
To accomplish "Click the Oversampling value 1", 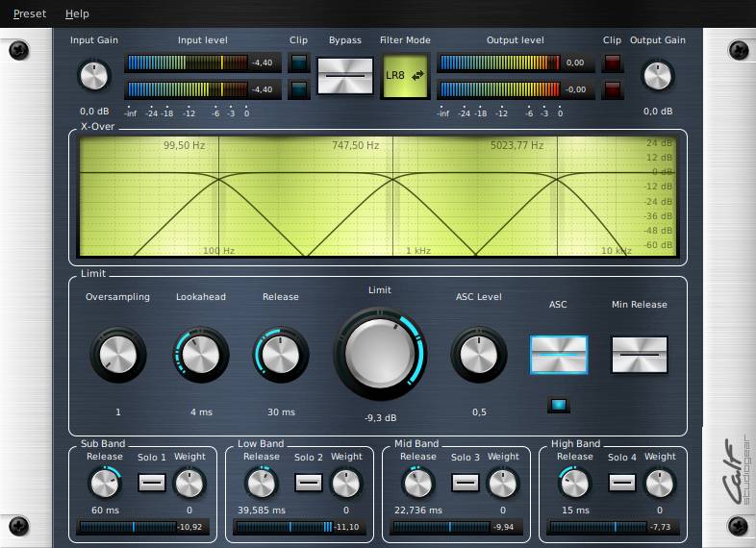I will point(118,412).
